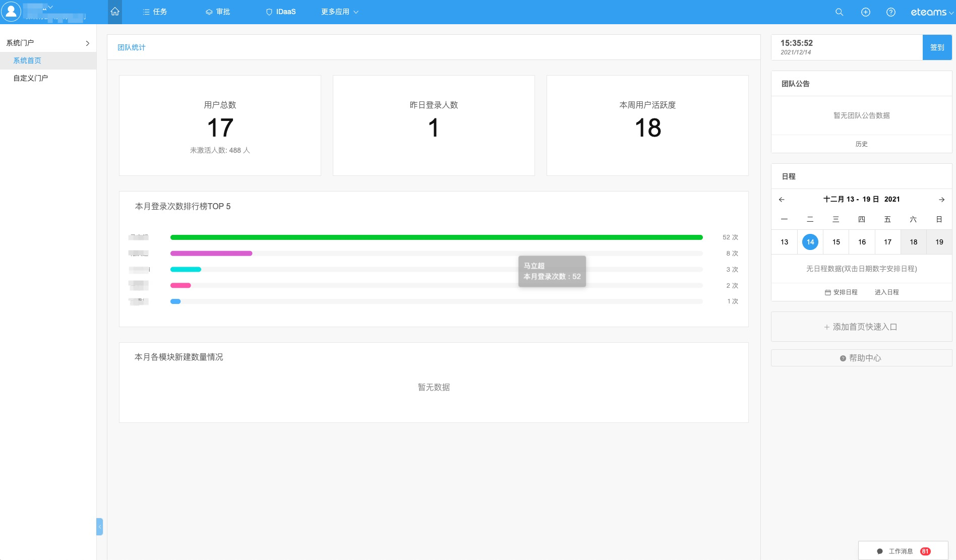This screenshot has width=956, height=560.
Task: Expand the user name dropdown arrow
Action: [x=50, y=7]
